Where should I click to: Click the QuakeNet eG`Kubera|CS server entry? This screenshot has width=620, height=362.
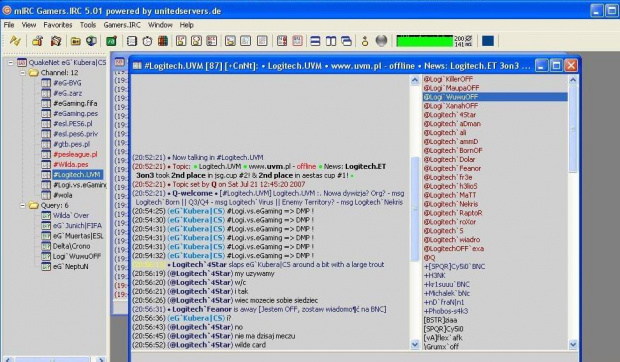click(67, 62)
